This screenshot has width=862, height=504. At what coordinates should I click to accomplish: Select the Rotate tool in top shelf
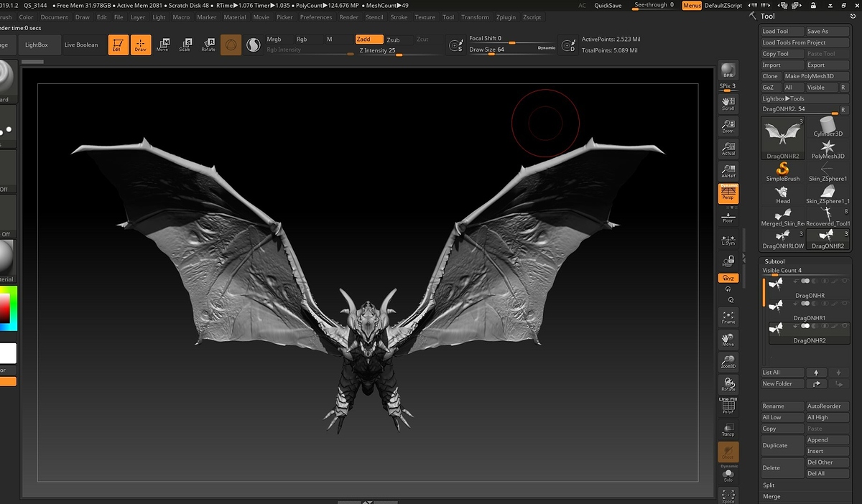tap(208, 45)
